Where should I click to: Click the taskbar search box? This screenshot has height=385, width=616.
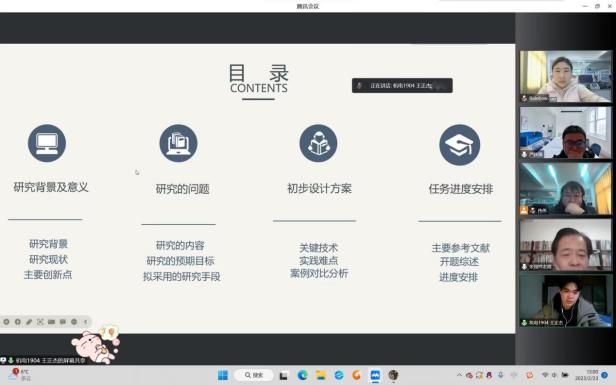tap(254, 375)
